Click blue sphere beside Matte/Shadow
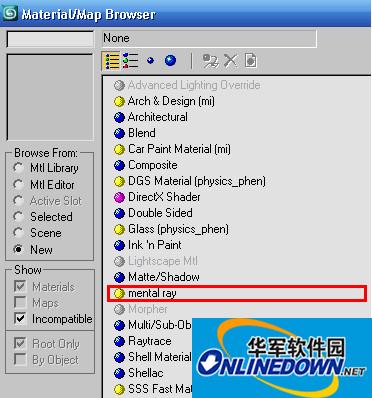Image resolution: width=372 pixels, height=398 pixels. (119, 277)
